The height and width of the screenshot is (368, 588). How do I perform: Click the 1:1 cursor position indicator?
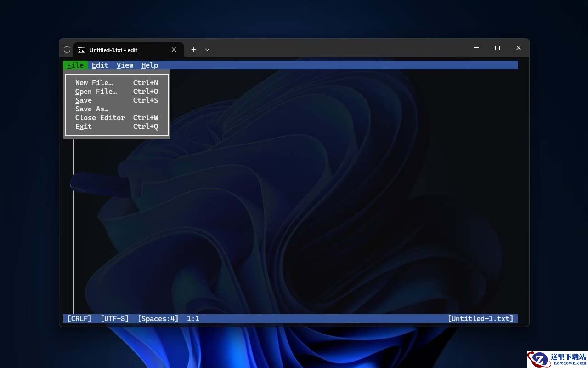coord(193,318)
